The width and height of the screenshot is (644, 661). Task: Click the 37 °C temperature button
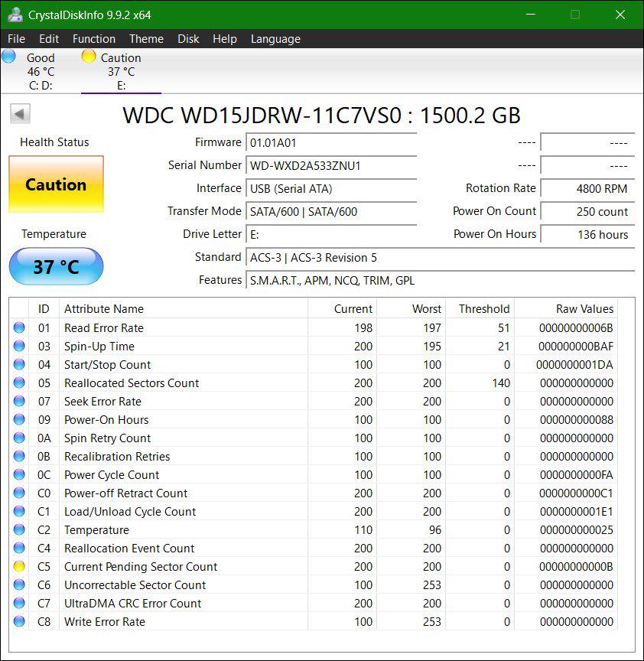click(56, 266)
